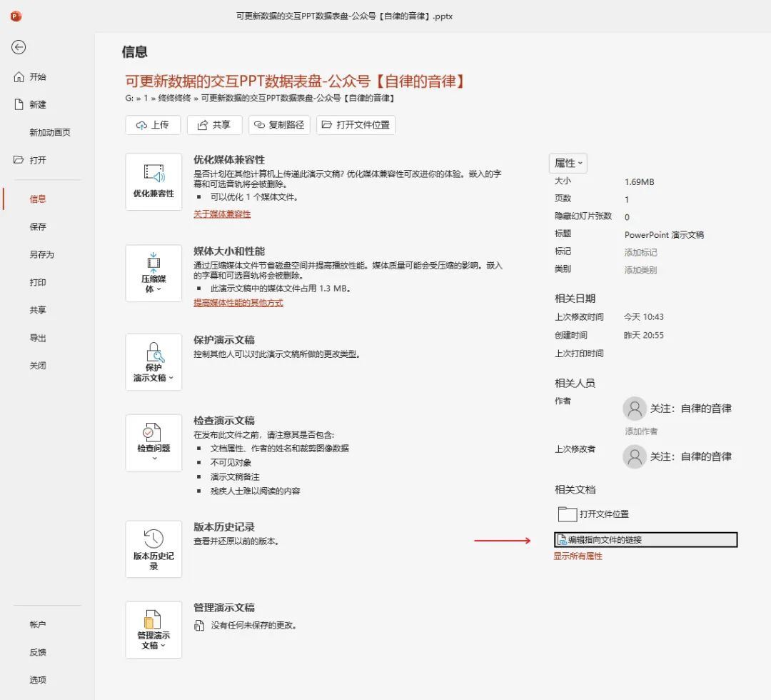This screenshot has height=700, width=771.
Task: Expand the Check for Issues (检查问题) dropdown
Action: [153, 443]
